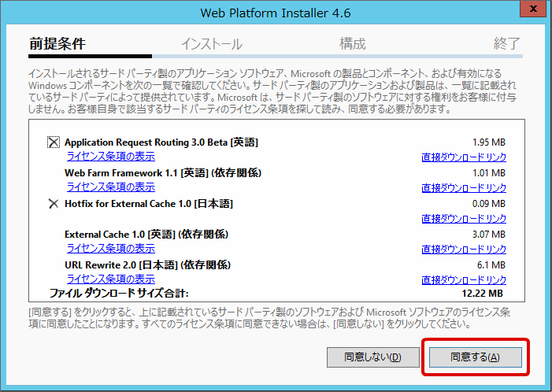Select the 終了 step tab

coord(506,43)
